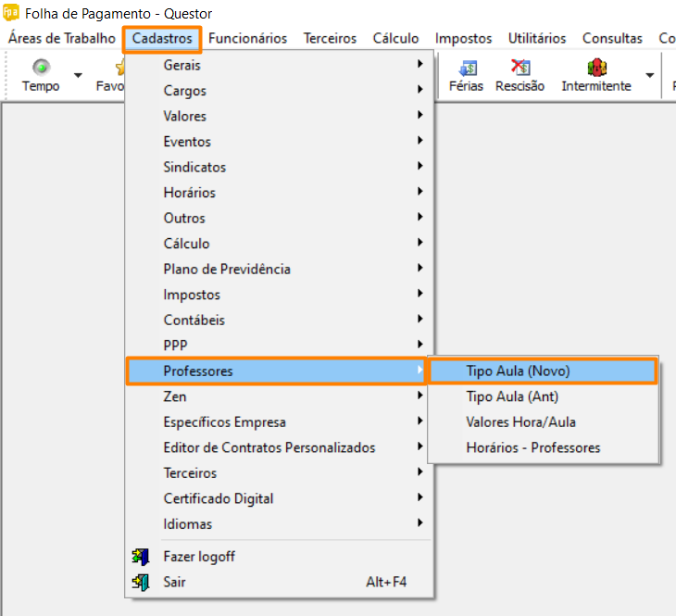Click the Rescisão toolbar icon
The width and height of the screenshot is (676, 616).
point(520,69)
